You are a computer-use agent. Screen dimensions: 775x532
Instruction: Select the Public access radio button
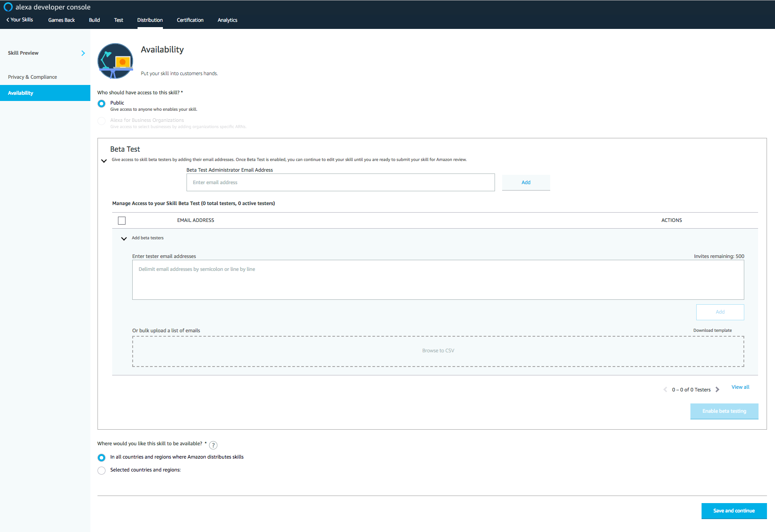[101, 104]
